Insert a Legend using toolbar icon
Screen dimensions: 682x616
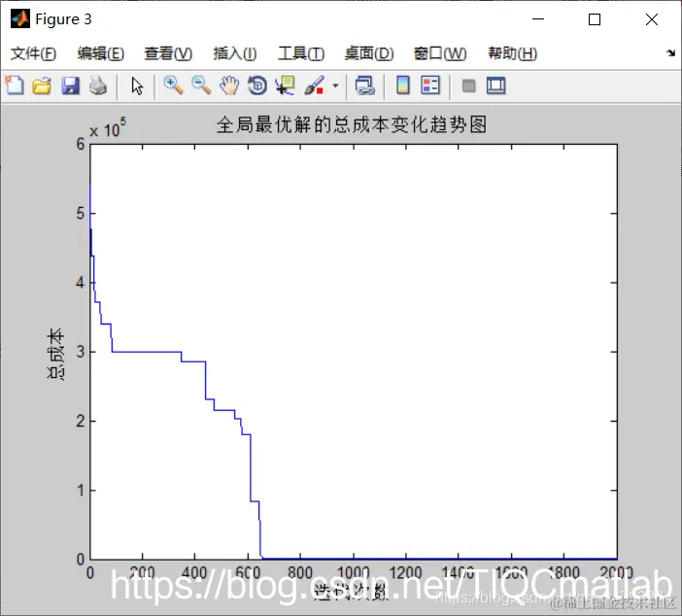[x=430, y=86]
